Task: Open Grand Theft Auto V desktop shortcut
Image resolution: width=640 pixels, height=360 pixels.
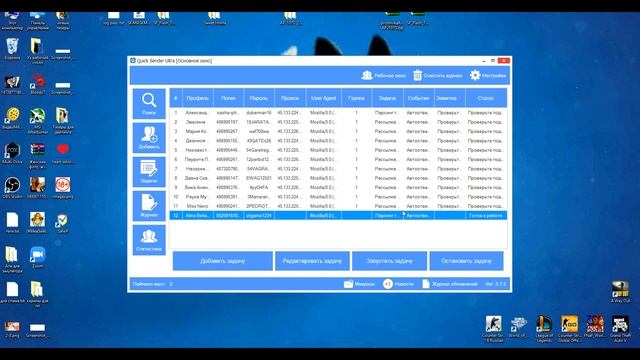Action: 620,329
